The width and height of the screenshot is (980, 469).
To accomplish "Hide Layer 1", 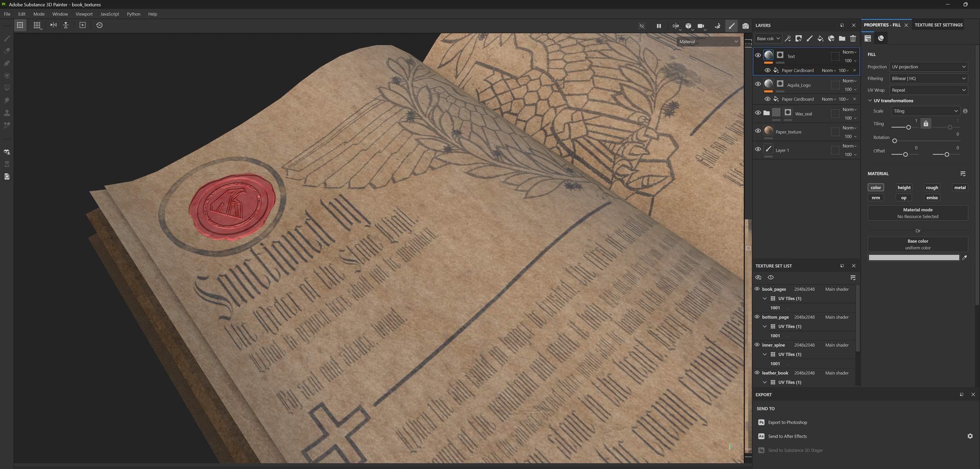I will [x=758, y=149].
